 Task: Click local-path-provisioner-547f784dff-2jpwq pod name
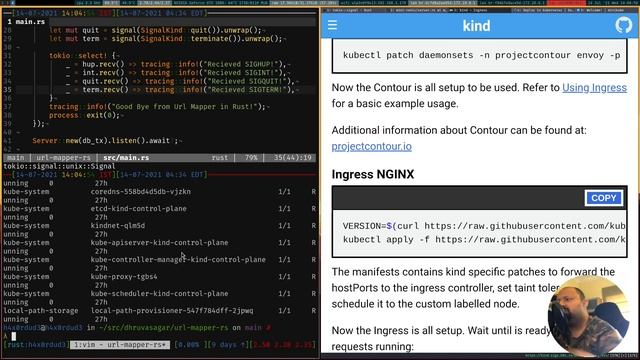coord(172,311)
